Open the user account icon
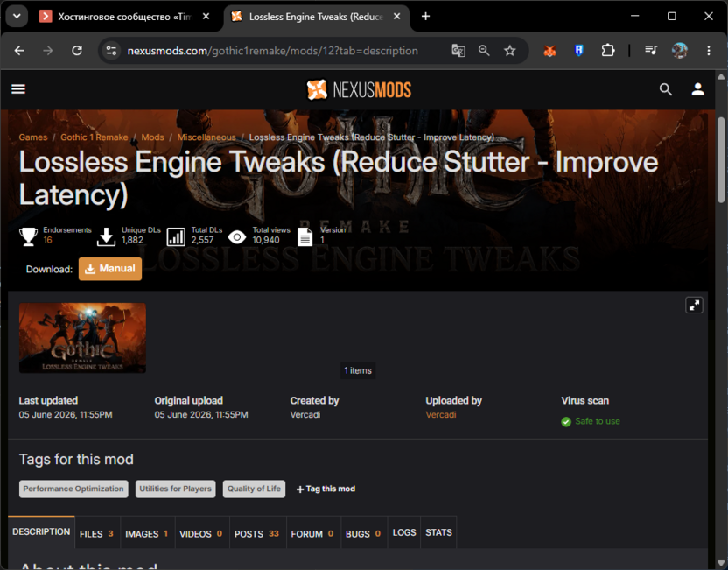This screenshot has height=570, width=728. pos(698,89)
